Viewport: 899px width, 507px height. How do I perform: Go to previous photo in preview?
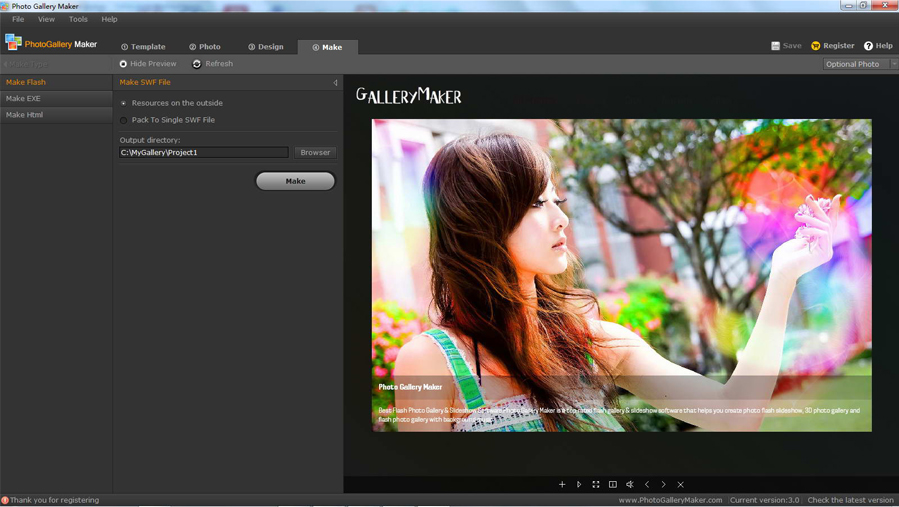pyautogui.click(x=647, y=485)
